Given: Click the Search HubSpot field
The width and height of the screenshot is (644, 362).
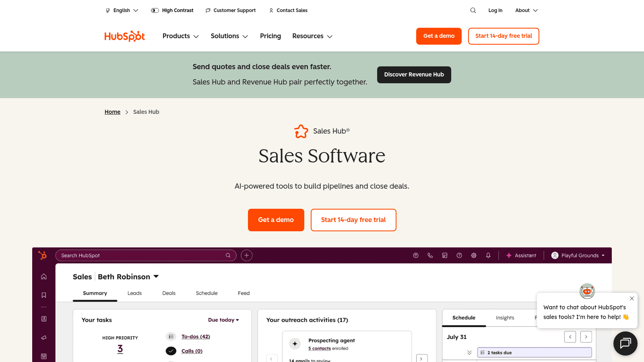Looking at the screenshot, I should click(x=146, y=255).
